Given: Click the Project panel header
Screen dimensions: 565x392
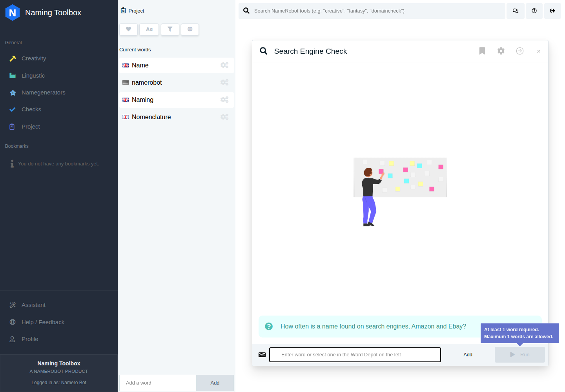Looking at the screenshot, I should pyautogui.click(x=133, y=11).
